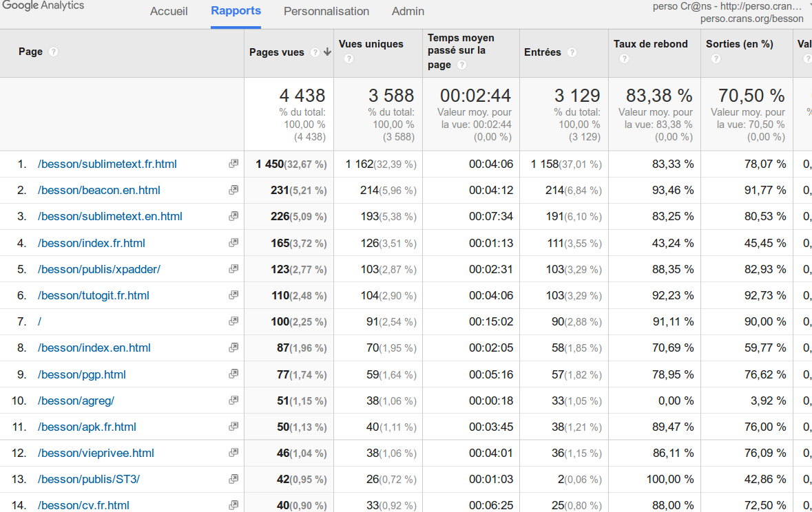Screen dimensions: 812x512
Task: Click the /besson/index.fr.html link
Action: [92, 243]
